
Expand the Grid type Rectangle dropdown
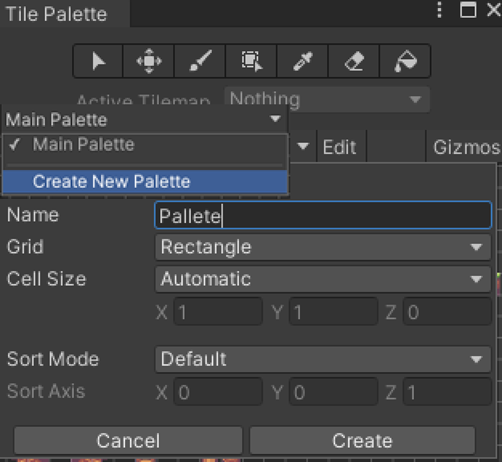click(323, 247)
